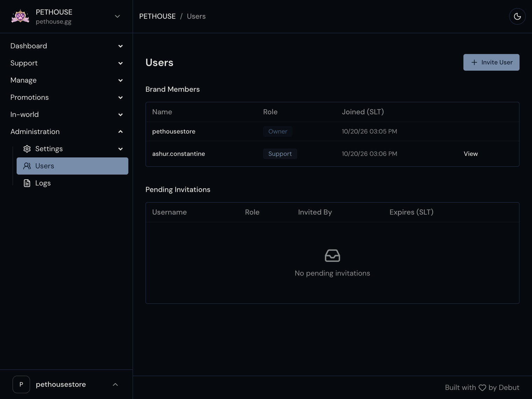Open the Logs page
Screen dimensions: 532x399
72,183
